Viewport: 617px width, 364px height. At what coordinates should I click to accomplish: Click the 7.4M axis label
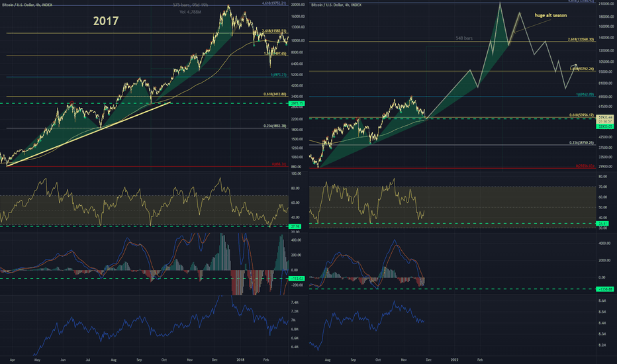point(295,302)
